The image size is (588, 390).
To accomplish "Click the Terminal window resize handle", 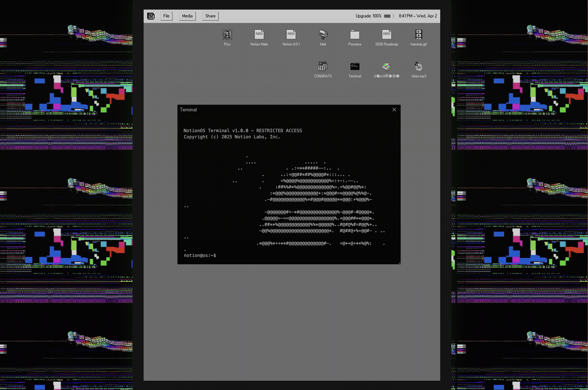I will [399, 263].
